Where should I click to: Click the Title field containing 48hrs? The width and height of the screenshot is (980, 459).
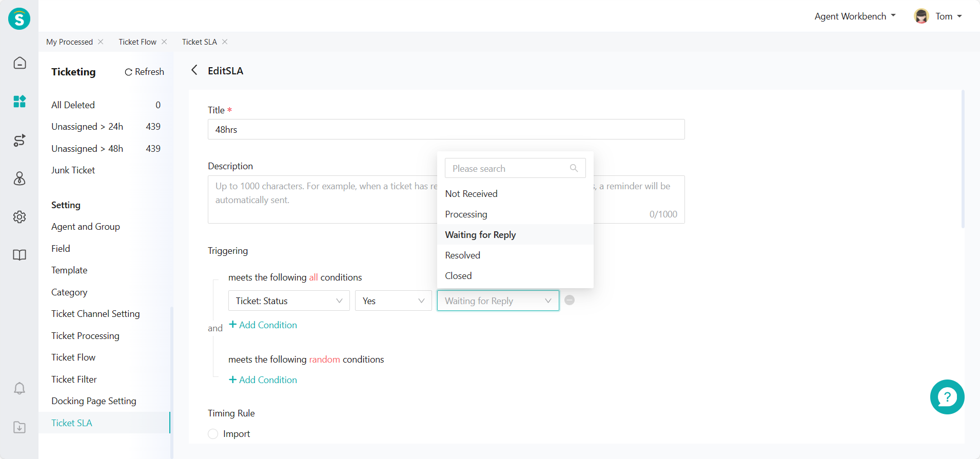[x=446, y=129]
